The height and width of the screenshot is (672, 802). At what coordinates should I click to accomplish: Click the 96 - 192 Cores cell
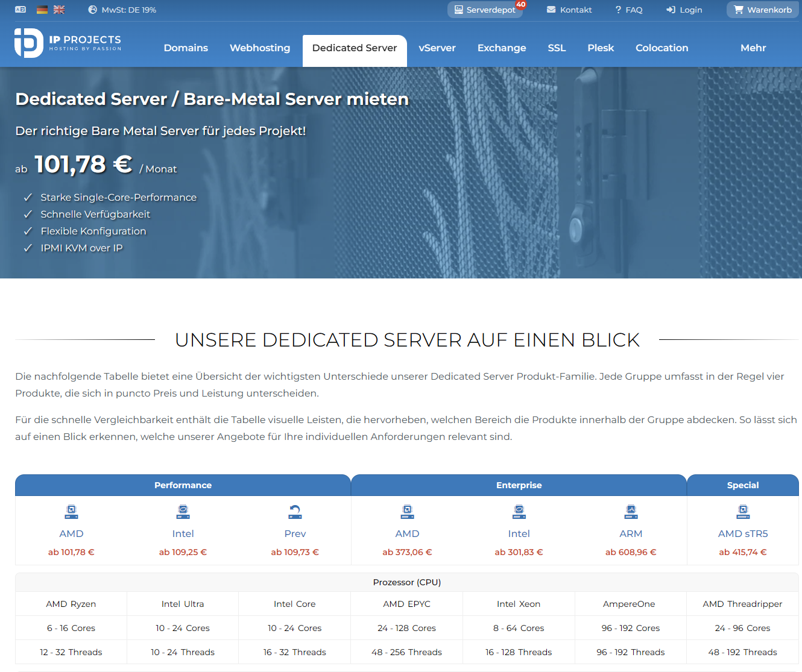pos(631,628)
